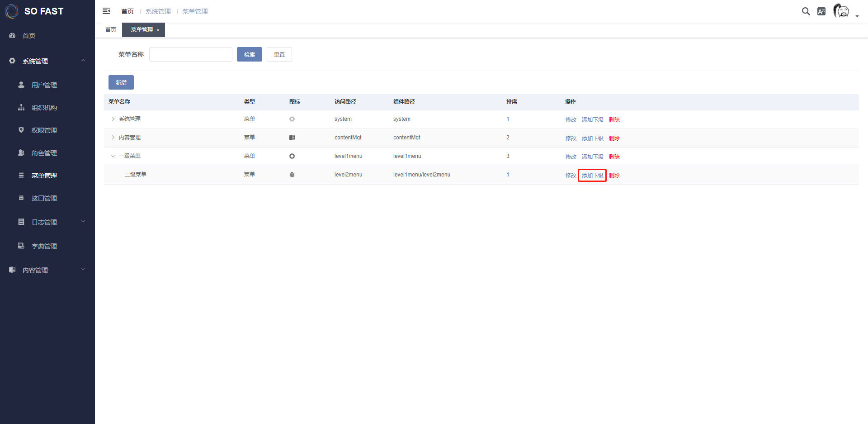Click the 新增 button
Screen dimensions: 868x424
coord(121,82)
